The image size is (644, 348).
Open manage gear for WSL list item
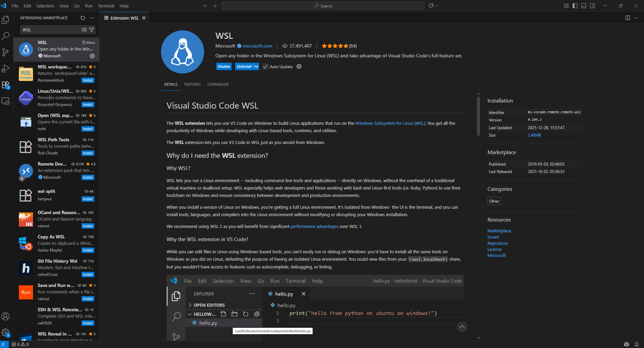(92, 56)
